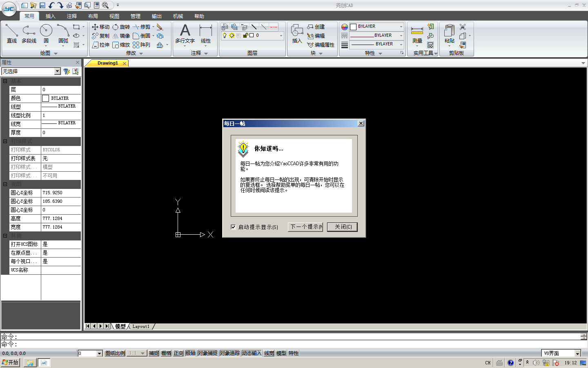Toggle 对象捕捉 object snap
This screenshot has width=588, height=368.
tap(207, 353)
